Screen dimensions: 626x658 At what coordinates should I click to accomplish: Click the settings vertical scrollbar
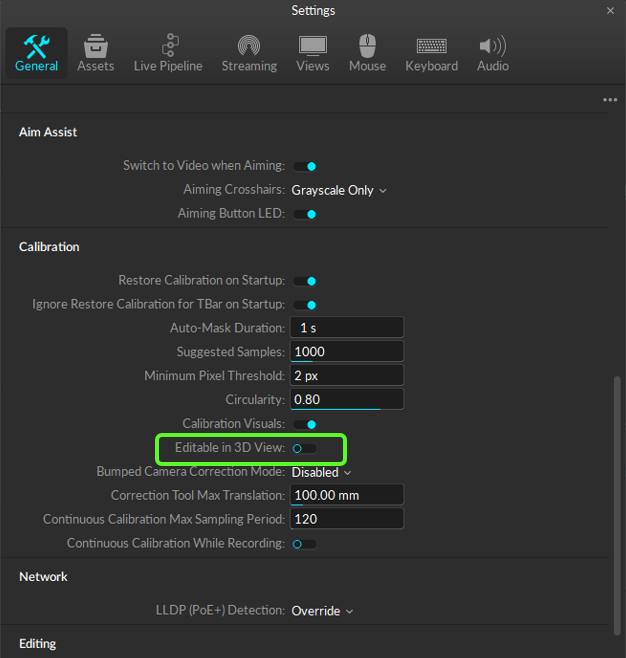pos(617,506)
